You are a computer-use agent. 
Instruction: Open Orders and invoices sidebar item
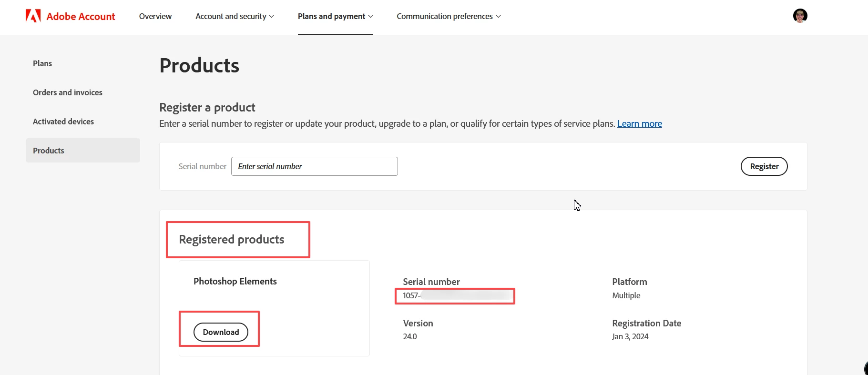click(67, 92)
